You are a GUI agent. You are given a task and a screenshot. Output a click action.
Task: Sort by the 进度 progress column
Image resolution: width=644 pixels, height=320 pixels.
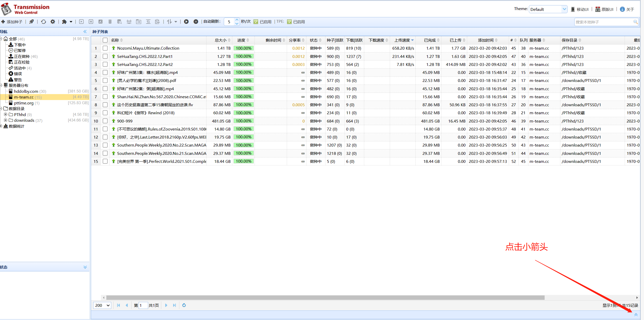(243, 40)
